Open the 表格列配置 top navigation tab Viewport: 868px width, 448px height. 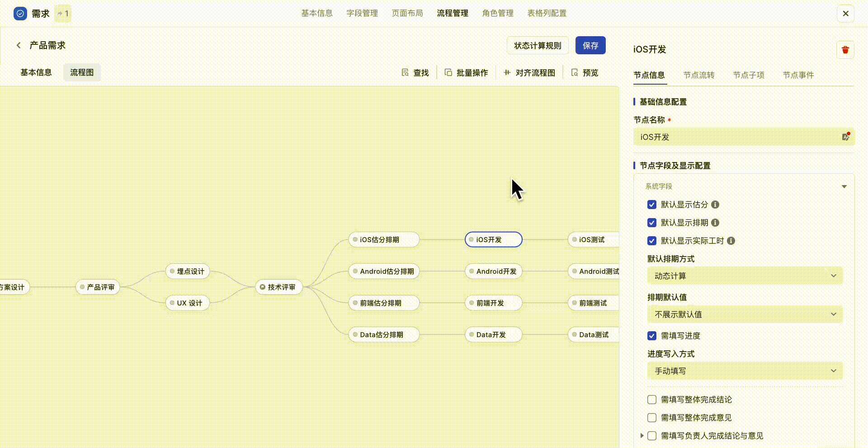(547, 13)
